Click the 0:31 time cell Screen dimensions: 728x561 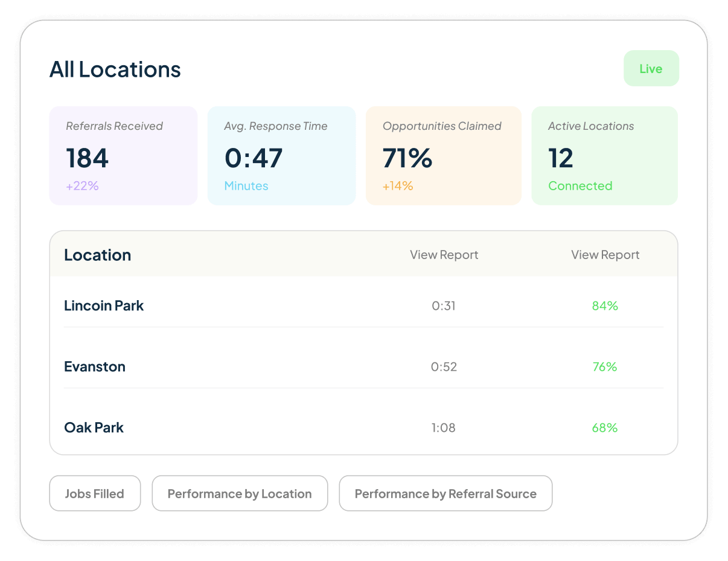[444, 306]
